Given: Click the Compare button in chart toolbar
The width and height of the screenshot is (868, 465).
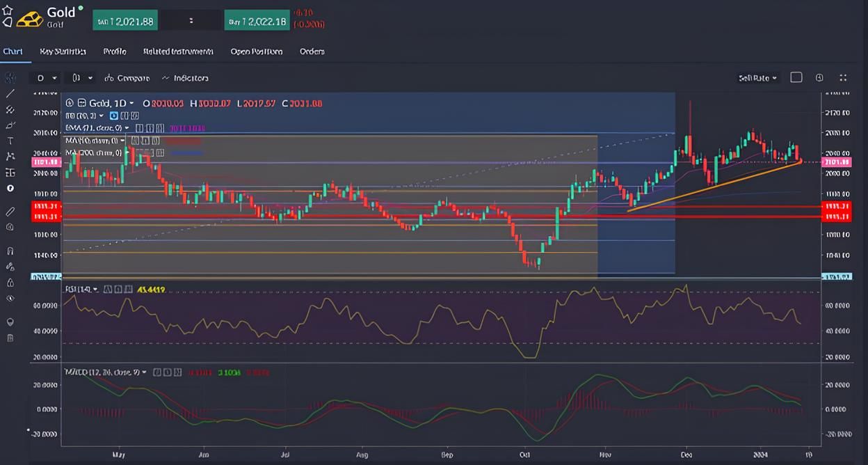Looking at the screenshot, I should (x=128, y=78).
